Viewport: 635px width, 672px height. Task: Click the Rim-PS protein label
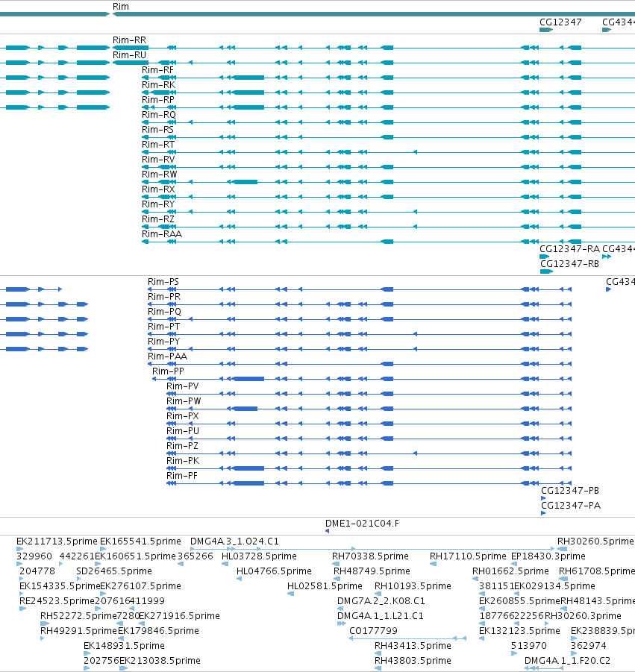[163, 282]
